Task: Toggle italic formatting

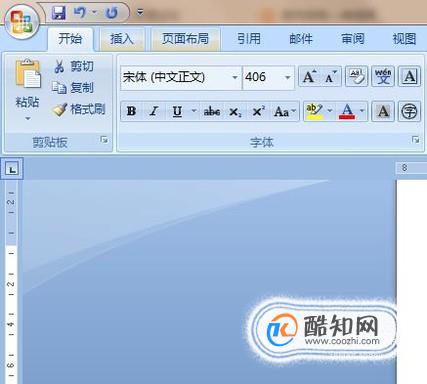Action: [154, 111]
